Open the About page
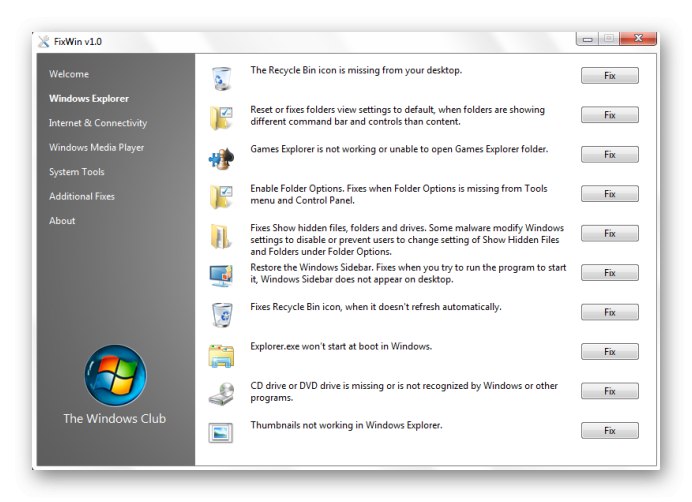The image size is (692, 502). (x=62, y=221)
